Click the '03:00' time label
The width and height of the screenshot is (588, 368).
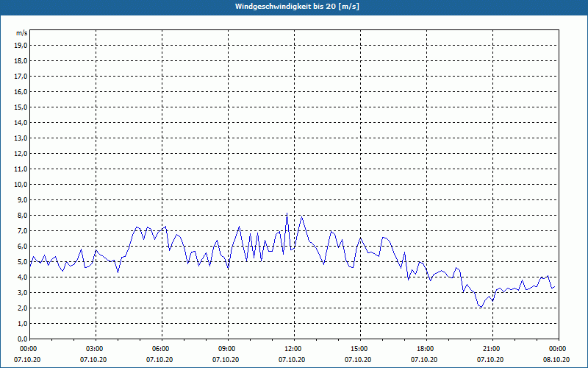[x=96, y=349]
